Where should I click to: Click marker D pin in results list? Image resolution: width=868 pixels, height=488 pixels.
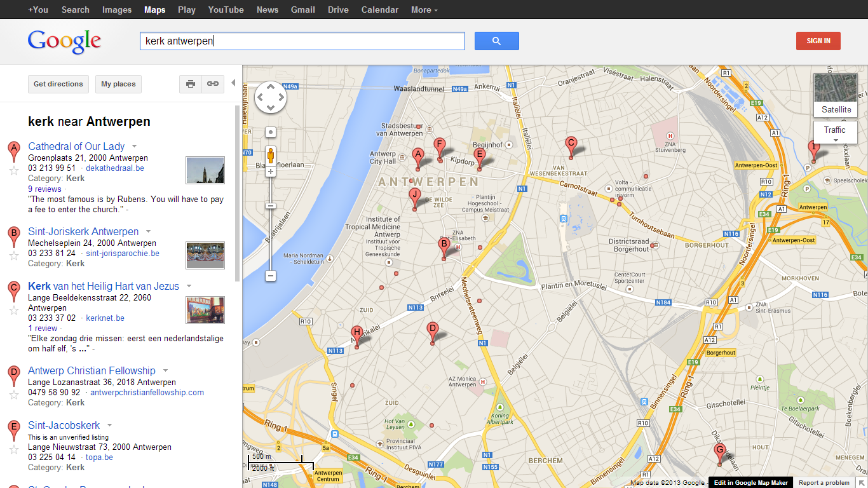13,376
